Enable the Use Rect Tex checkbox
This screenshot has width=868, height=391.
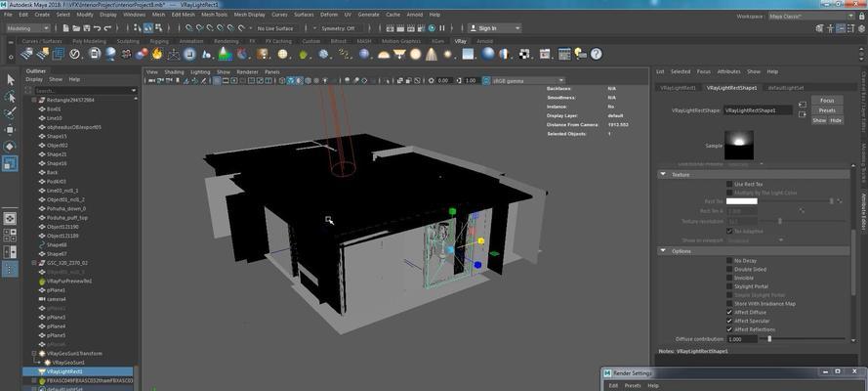coord(729,184)
